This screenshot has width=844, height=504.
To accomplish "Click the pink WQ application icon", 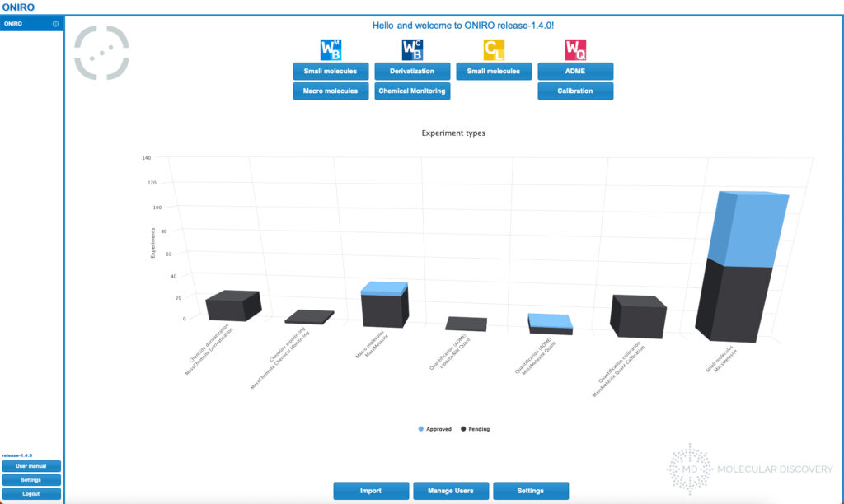I will (x=574, y=49).
